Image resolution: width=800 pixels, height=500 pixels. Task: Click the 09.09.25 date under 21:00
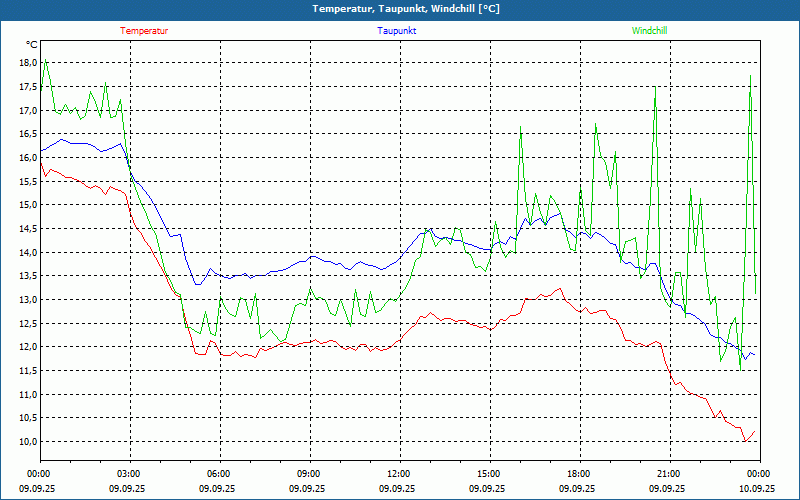click(x=667, y=488)
